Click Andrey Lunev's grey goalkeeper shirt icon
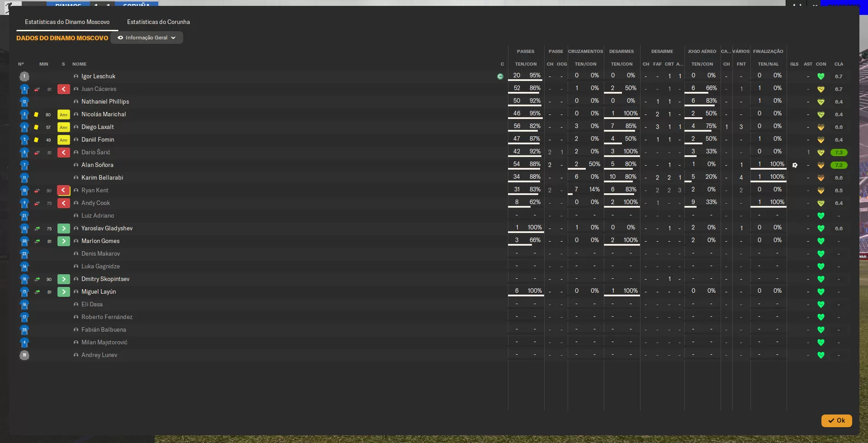Screen dimensions: 868x443 coord(24,355)
